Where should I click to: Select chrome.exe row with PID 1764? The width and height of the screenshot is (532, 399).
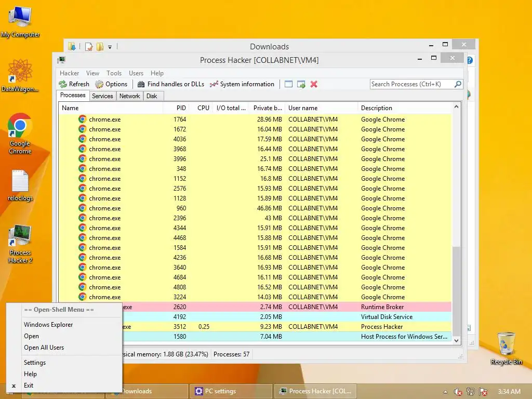pos(255,119)
